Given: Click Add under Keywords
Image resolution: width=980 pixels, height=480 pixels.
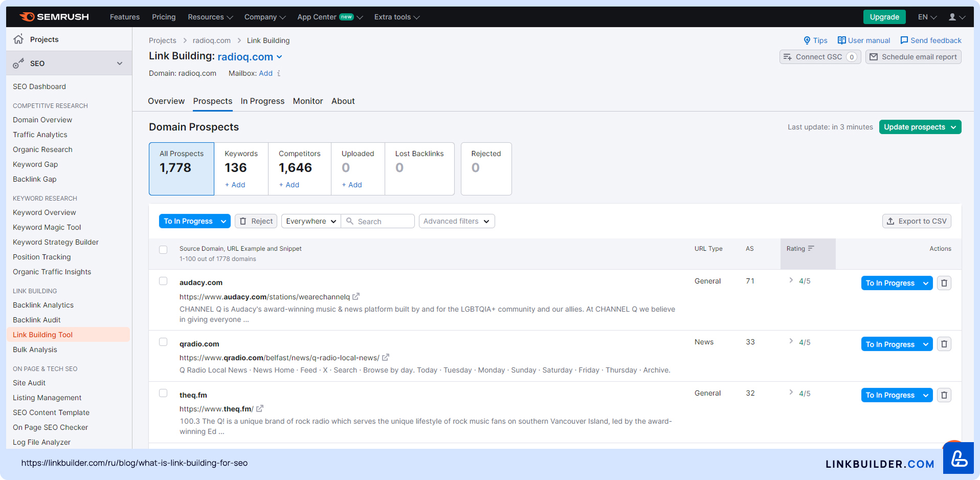Looking at the screenshot, I should [235, 185].
